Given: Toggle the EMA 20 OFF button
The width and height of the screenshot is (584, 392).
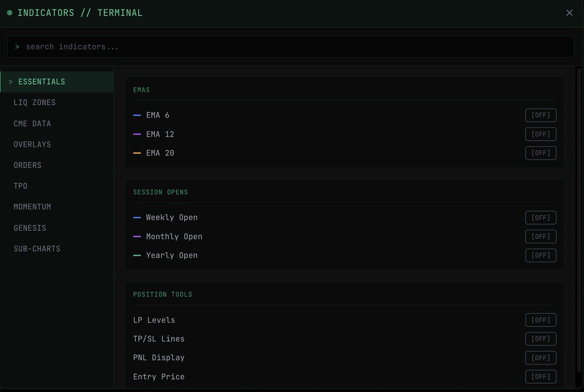Looking at the screenshot, I should point(541,153).
